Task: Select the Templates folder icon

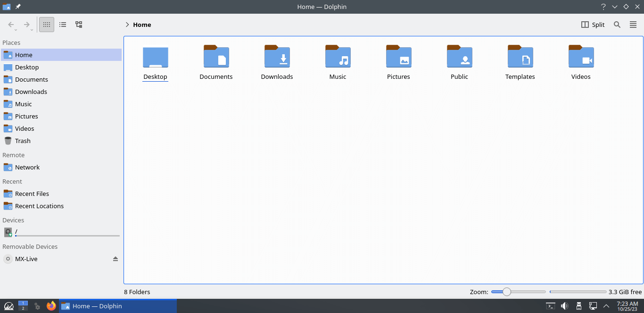Action: (520, 57)
